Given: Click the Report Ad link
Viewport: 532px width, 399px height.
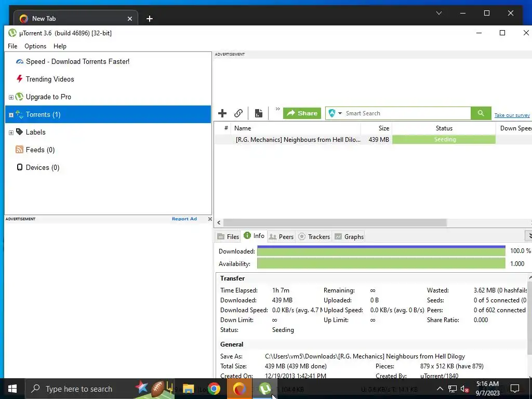Looking at the screenshot, I should [184, 219].
